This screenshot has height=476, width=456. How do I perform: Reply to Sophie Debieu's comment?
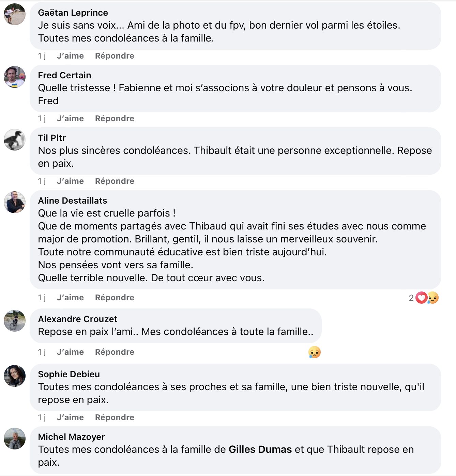point(115,417)
